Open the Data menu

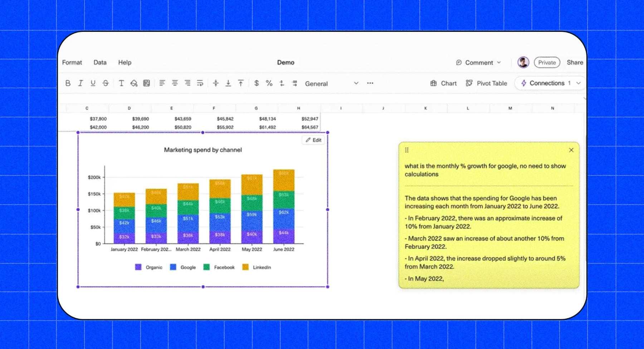[100, 62]
